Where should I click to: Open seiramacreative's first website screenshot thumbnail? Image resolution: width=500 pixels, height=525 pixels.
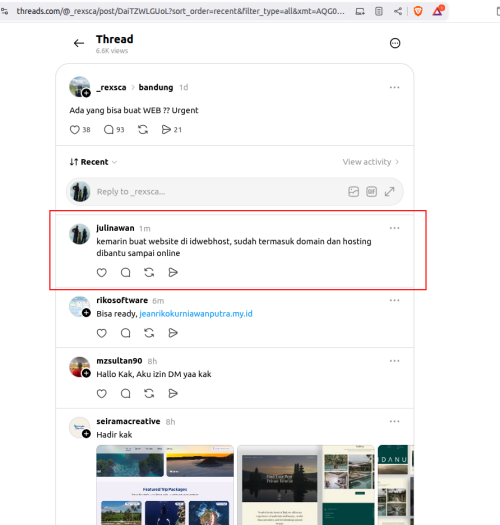click(x=165, y=485)
